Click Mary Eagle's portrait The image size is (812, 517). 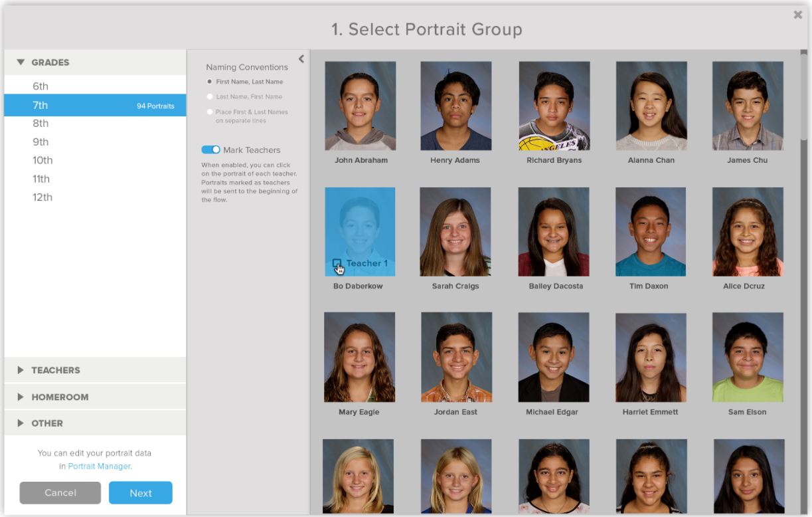point(359,358)
